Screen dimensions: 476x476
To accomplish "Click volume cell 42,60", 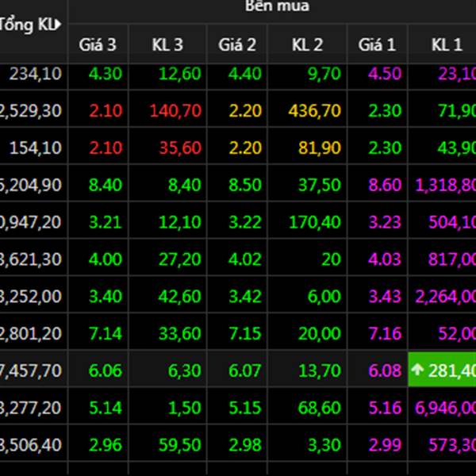I will [180, 296].
